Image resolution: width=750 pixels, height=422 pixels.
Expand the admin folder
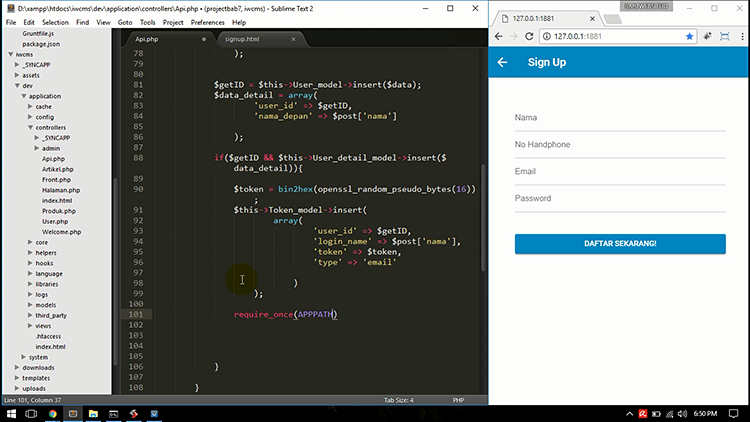click(x=37, y=148)
